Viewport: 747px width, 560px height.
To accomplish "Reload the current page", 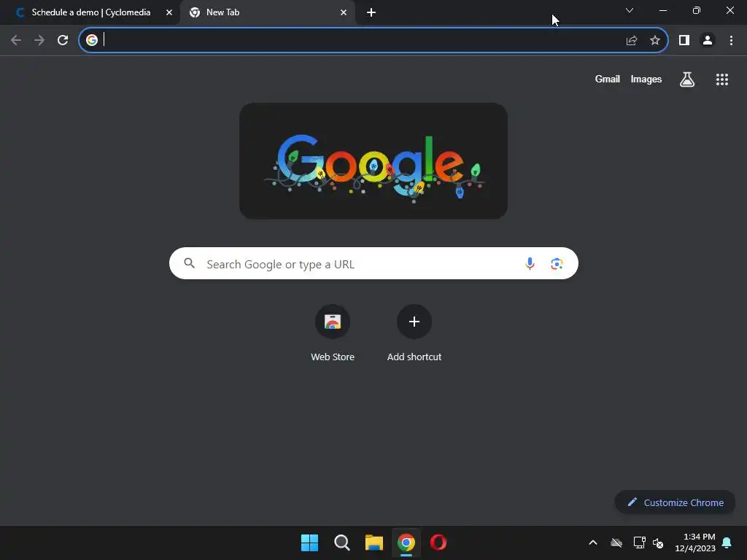I will [x=63, y=41].
